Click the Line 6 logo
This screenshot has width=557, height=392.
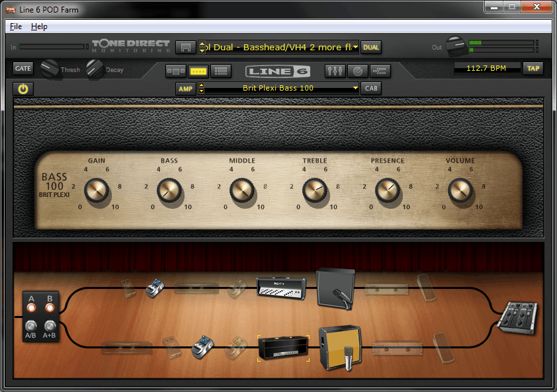[278, 71]
